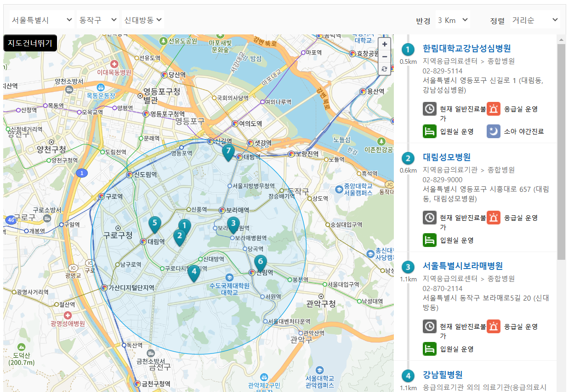Viewport: 574px width, 392px height.
Task: Click phone number 02-829-9000
Action: (442, 179)
